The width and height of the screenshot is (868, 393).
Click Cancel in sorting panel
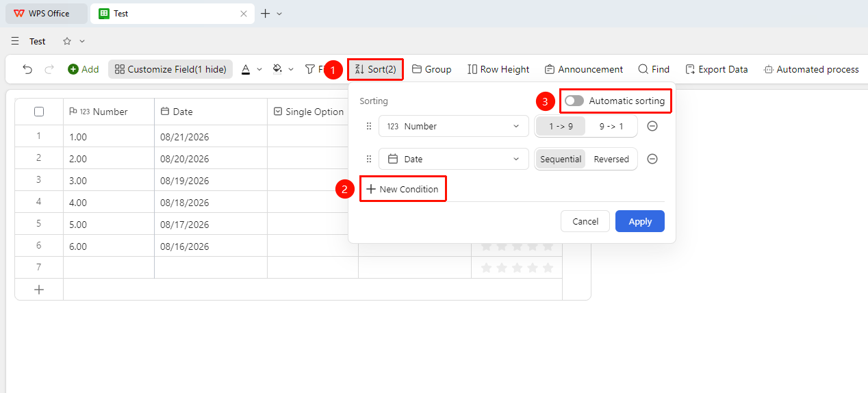585,221
